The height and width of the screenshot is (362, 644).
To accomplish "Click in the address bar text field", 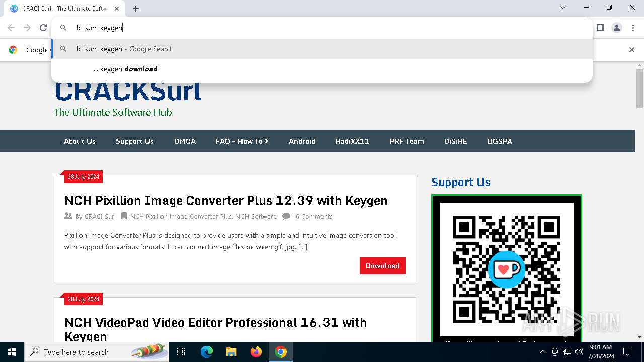I will pos(322,28).
